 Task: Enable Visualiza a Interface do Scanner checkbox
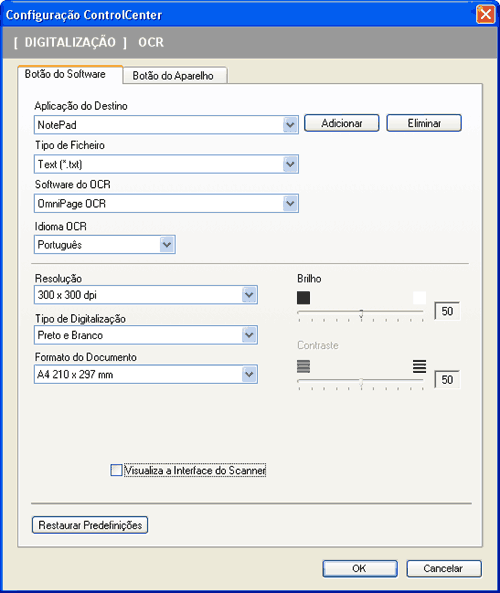pos(116,470)
